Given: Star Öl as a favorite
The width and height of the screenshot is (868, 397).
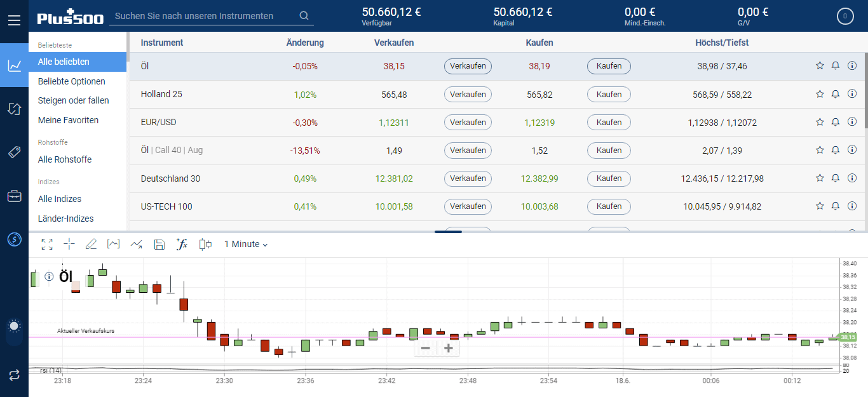Looking at the screenshot, I should click(x=820, y=66).
